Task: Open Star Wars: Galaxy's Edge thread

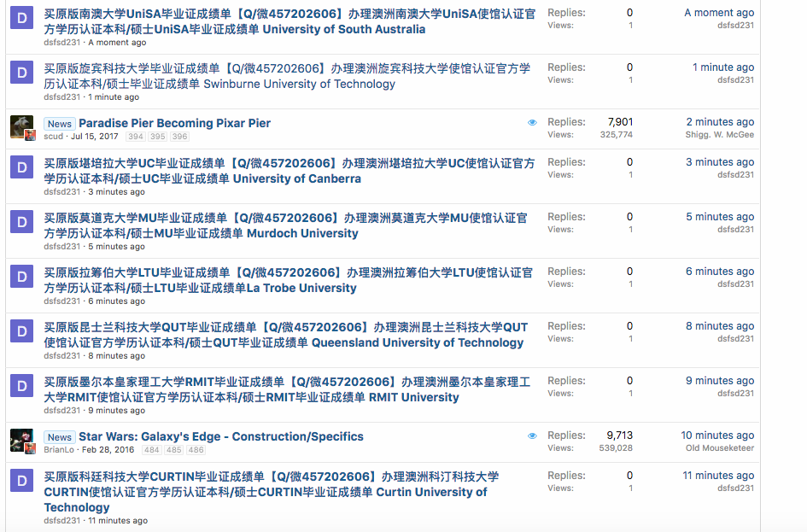Action: 221,436
